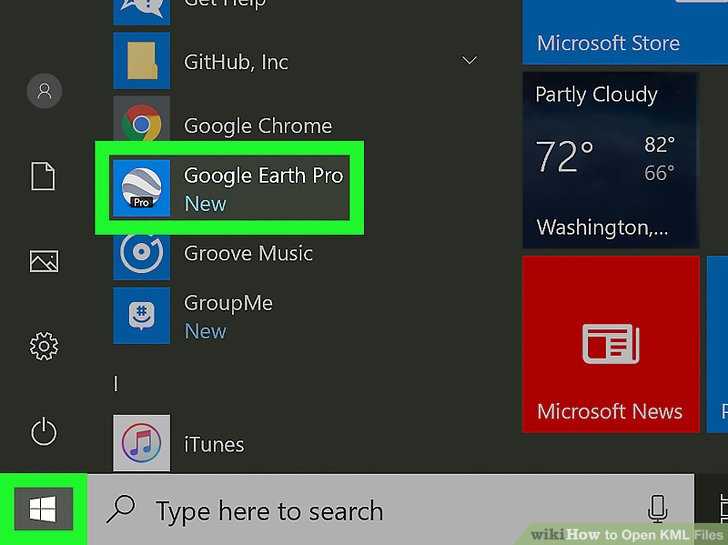This screenshot has width=728, height=545.
Task: Open the Partly Cloudy weather tile
Action: 611,160
